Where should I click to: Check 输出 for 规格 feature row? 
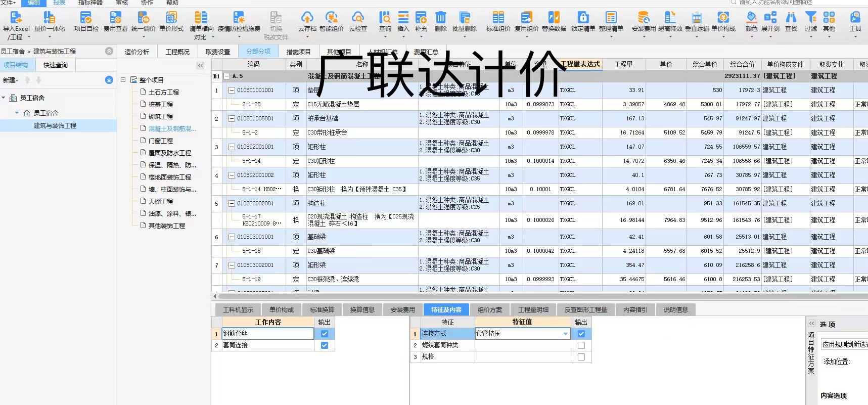click(x=581, y=357)
